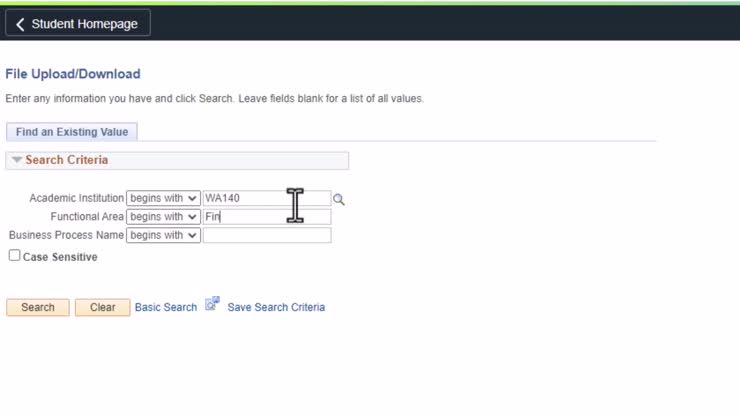Go back using the Student Homepage button
740x416 pixels.
78,24
